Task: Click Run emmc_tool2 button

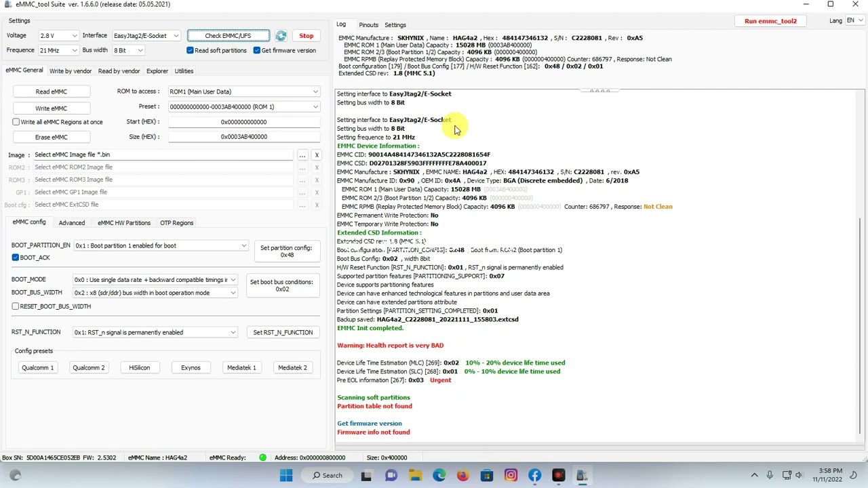Action: click(x=770, y=21)
